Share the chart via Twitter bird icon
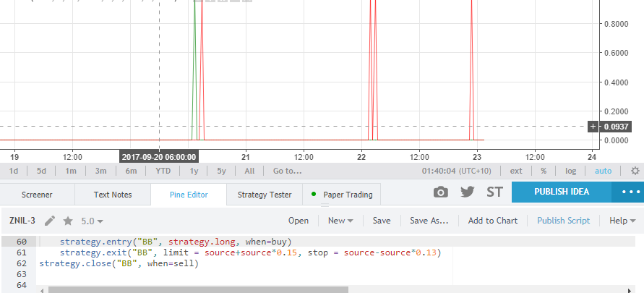644x293 pixels. click(468, 192)
